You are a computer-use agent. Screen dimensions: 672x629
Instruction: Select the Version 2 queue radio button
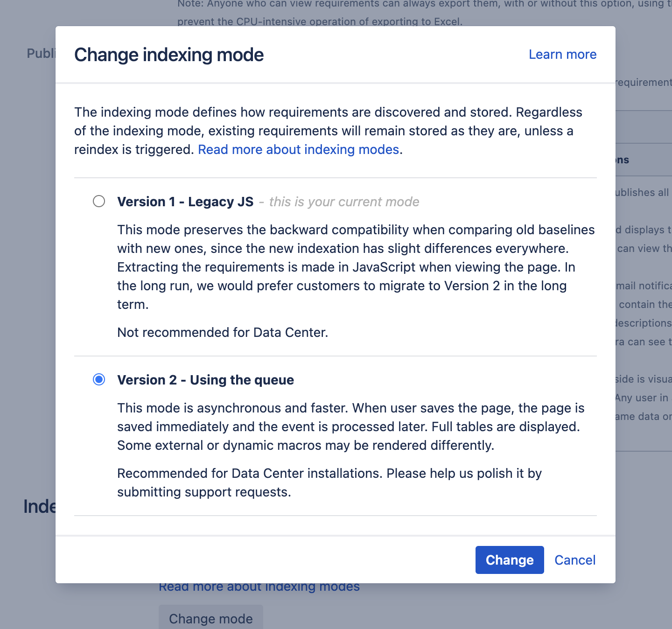pos(99,380)
